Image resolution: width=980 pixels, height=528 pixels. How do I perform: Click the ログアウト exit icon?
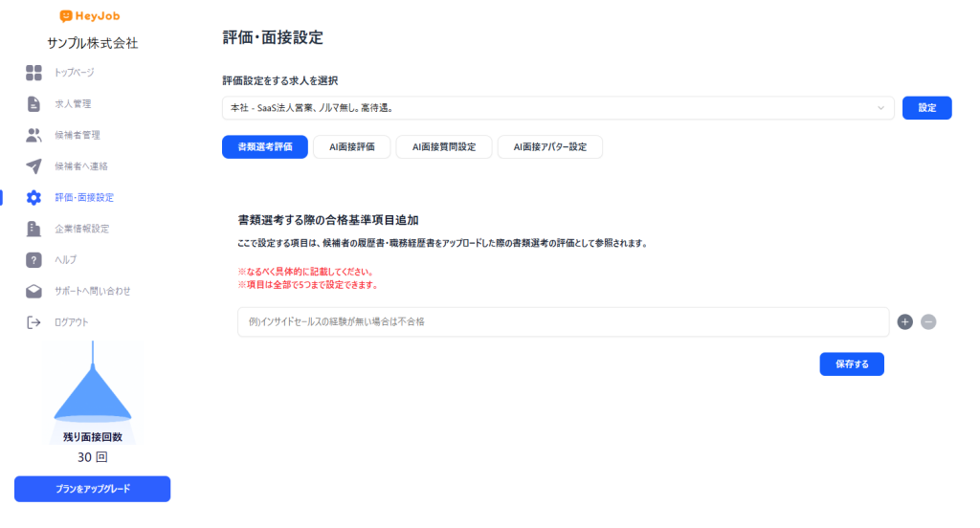tap(33, 322)
